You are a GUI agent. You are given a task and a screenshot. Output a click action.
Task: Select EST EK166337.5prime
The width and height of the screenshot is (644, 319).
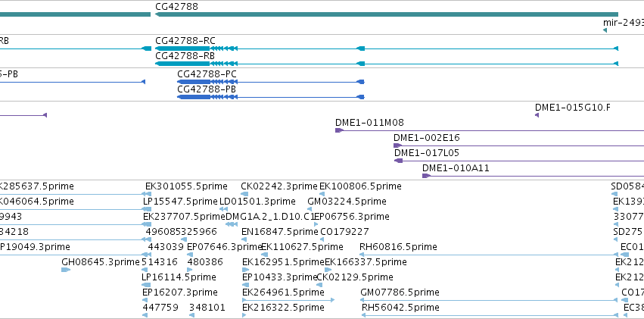click(366, 262)
